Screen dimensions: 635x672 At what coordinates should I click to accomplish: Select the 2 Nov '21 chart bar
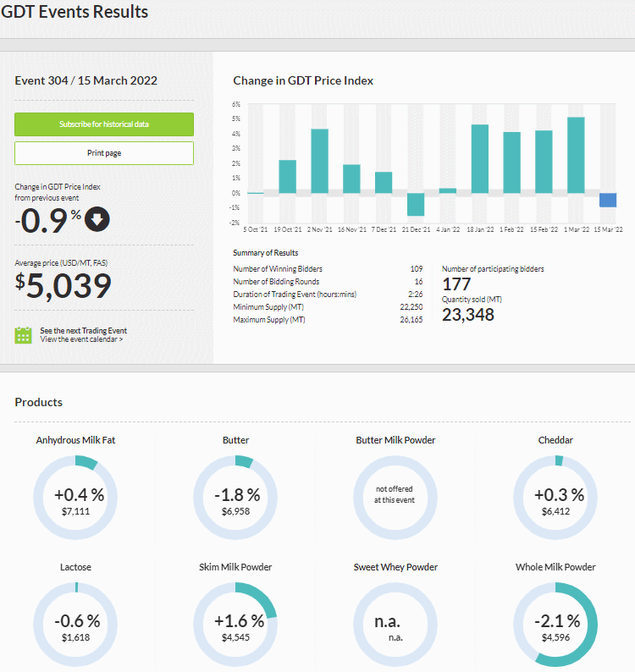(x=319, y=161)
